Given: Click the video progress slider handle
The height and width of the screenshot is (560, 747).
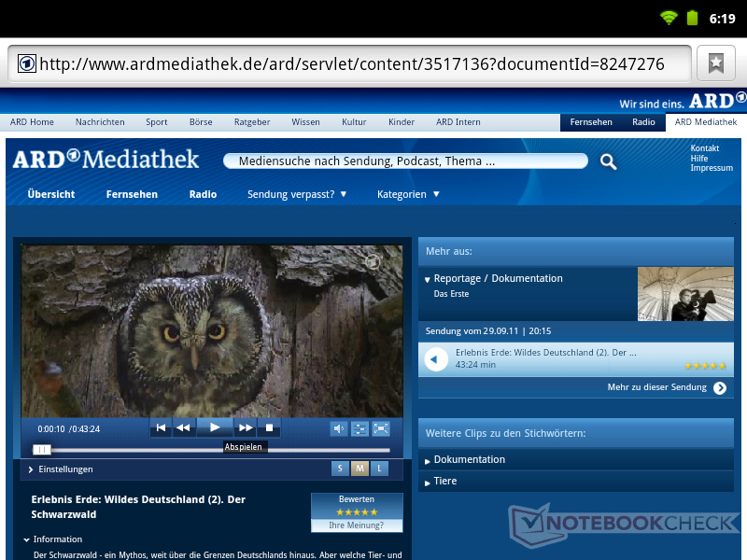Looking at the screenshot, I should pyautogui.click(x=41, y=450).
